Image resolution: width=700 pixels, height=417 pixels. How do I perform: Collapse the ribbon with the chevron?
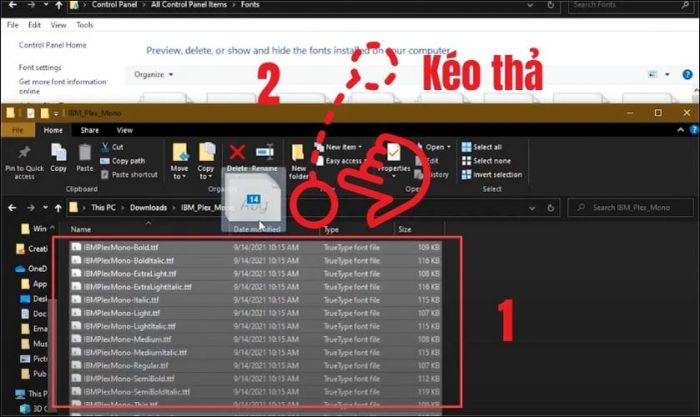click(x=680, y=130)
